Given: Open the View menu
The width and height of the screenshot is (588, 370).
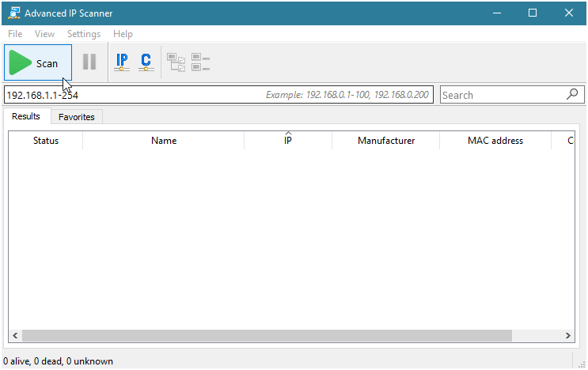Looking at the screenshot, I should tap(44, 34).
